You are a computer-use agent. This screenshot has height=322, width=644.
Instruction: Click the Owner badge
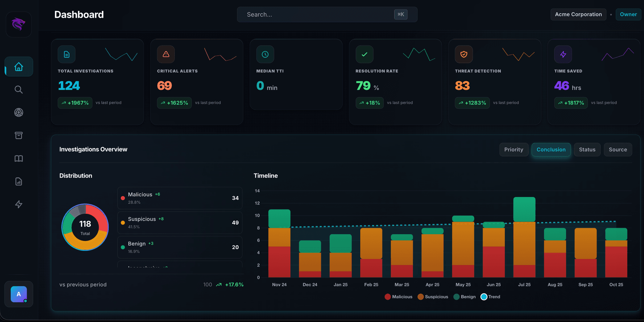point(629,14)
